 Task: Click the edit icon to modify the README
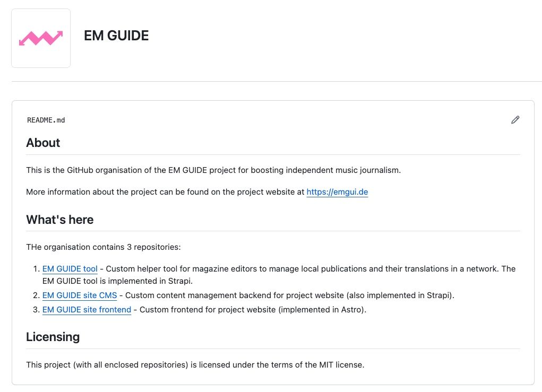[x=514, y=120]
